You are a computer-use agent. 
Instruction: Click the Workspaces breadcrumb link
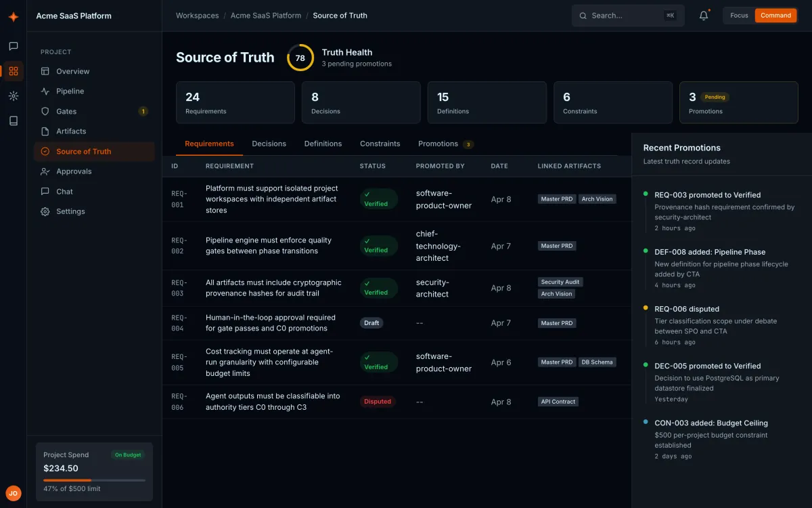point(197,16)
